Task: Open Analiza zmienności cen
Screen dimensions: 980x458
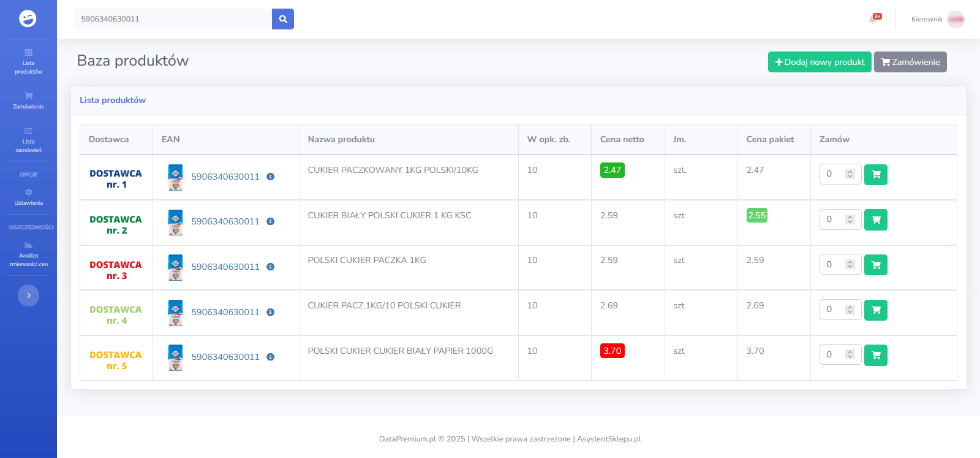Action: [x=28, y=254]
